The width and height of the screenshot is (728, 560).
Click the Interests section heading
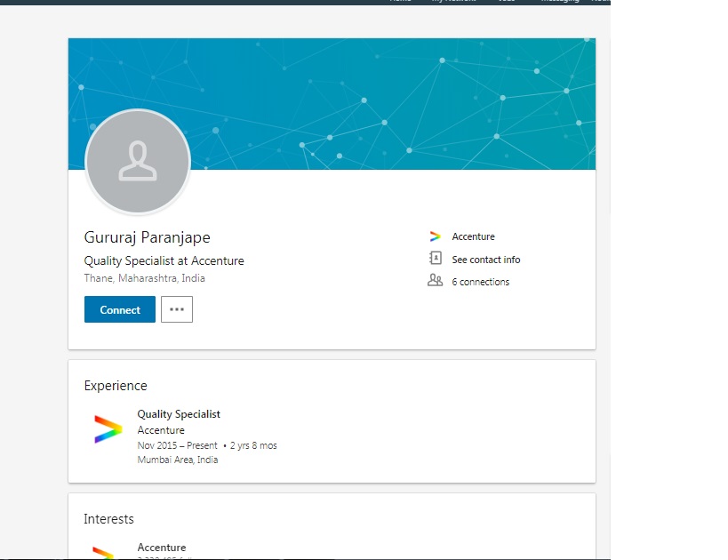tap(108, 519)
